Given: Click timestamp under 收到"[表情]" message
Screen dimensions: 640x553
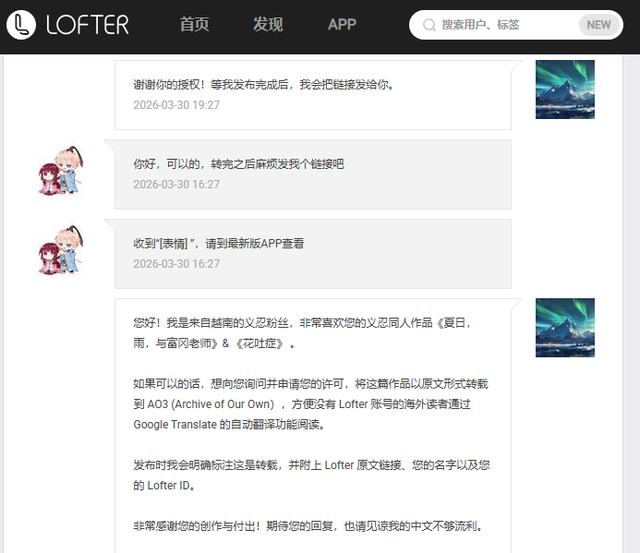Looking at the screenshot, I should (176, 264).
